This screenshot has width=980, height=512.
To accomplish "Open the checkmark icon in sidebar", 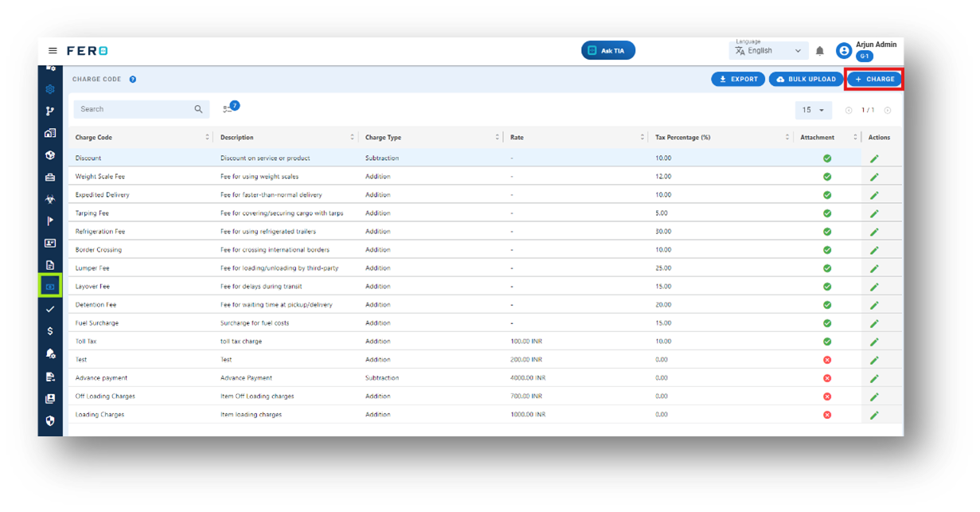I will tap(50, 309).
